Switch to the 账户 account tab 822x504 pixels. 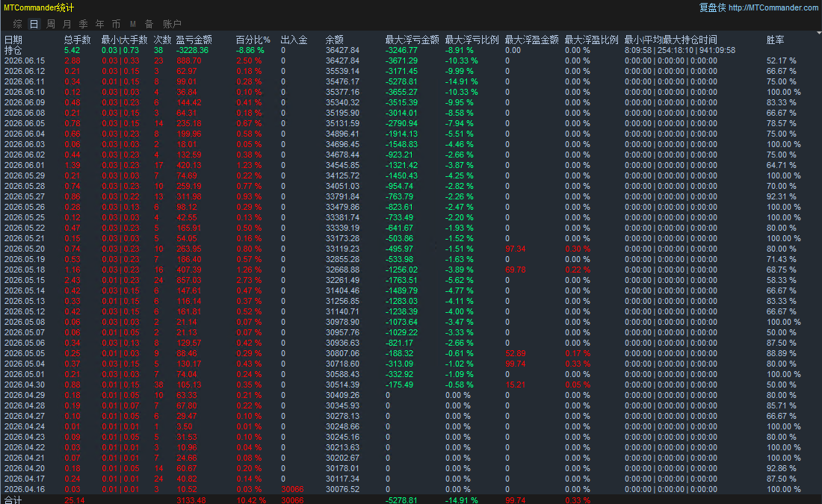pos(172,24)
